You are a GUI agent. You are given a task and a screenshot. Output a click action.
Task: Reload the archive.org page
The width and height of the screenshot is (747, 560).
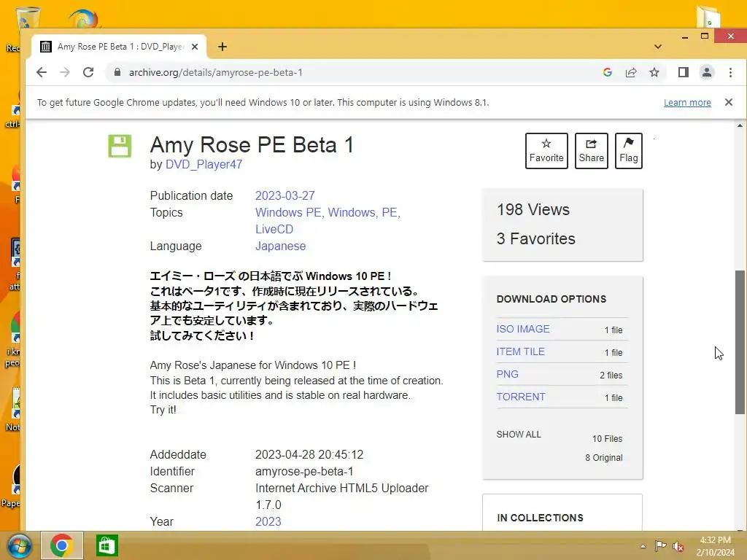88,72
